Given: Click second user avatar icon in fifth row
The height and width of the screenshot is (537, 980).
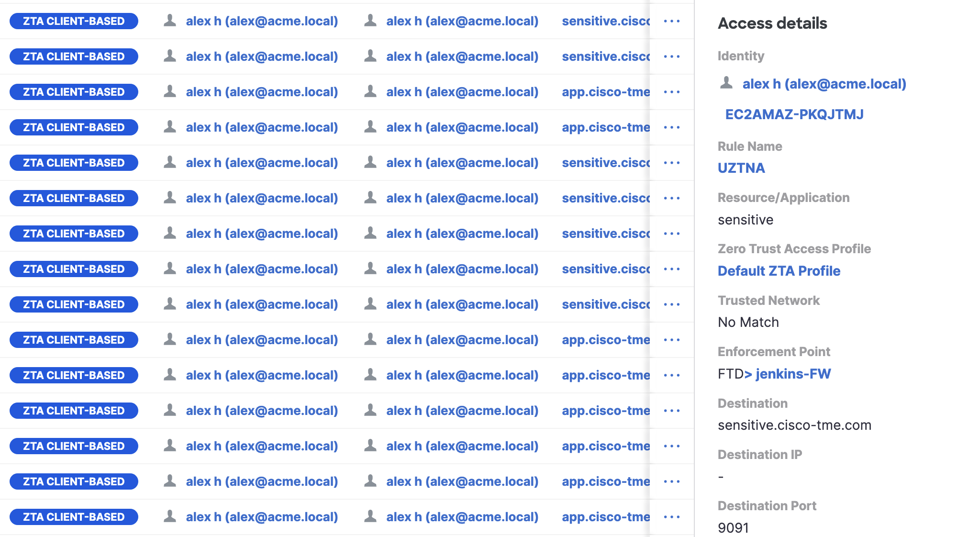Looking at the screenshot, I should tap(370, 163).
